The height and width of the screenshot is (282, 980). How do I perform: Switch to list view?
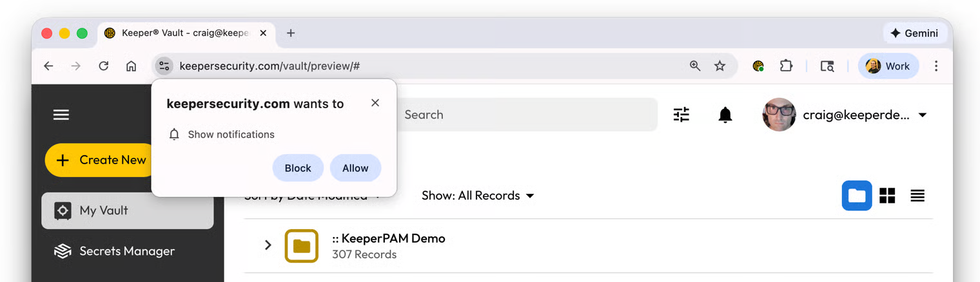click(x=917, y=196)
